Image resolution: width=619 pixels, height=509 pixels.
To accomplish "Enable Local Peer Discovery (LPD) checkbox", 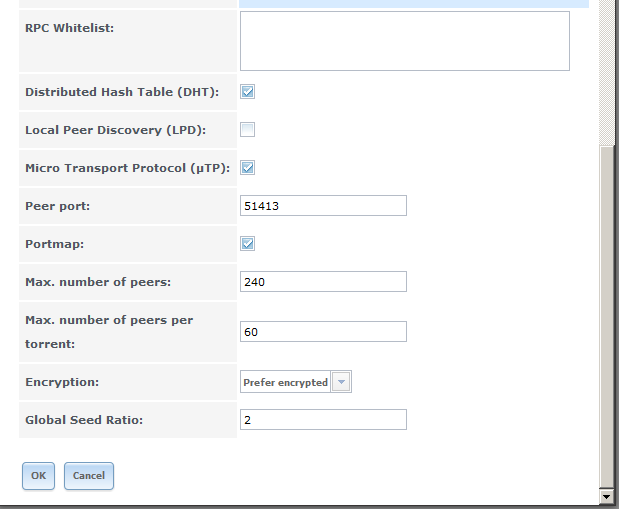I will pyautogui.click(x=248, y=130).
